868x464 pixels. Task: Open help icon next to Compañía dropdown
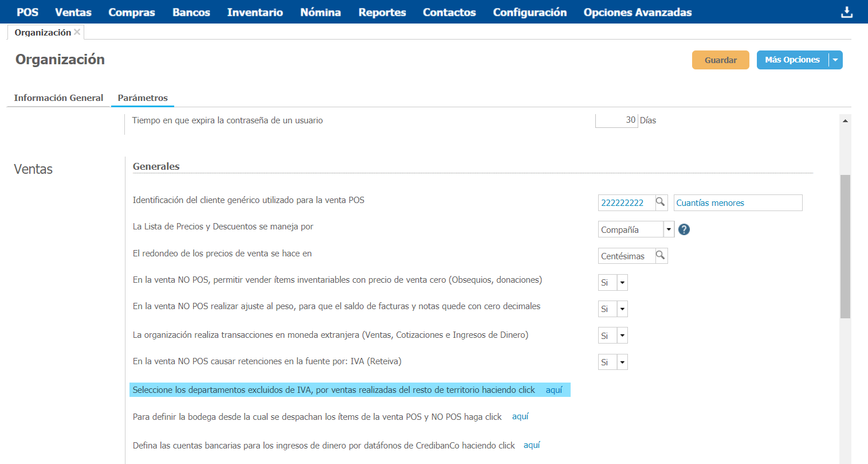coord(684,229)
